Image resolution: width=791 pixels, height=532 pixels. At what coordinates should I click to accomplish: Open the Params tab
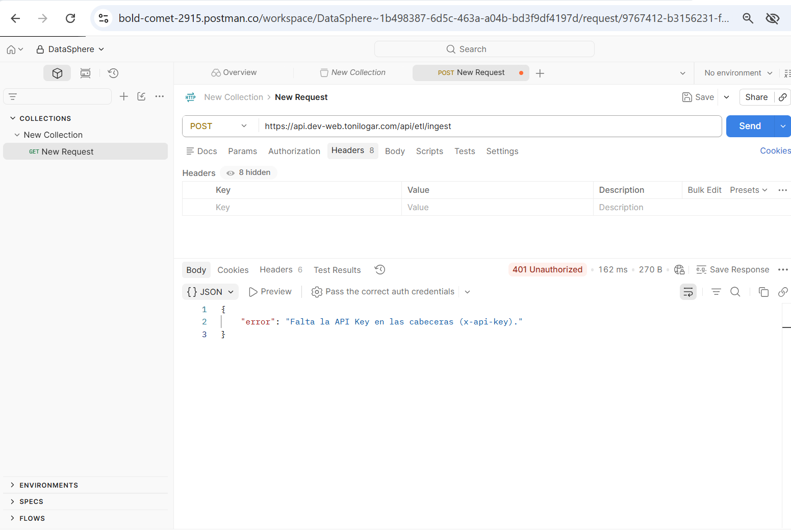(242, 151)
